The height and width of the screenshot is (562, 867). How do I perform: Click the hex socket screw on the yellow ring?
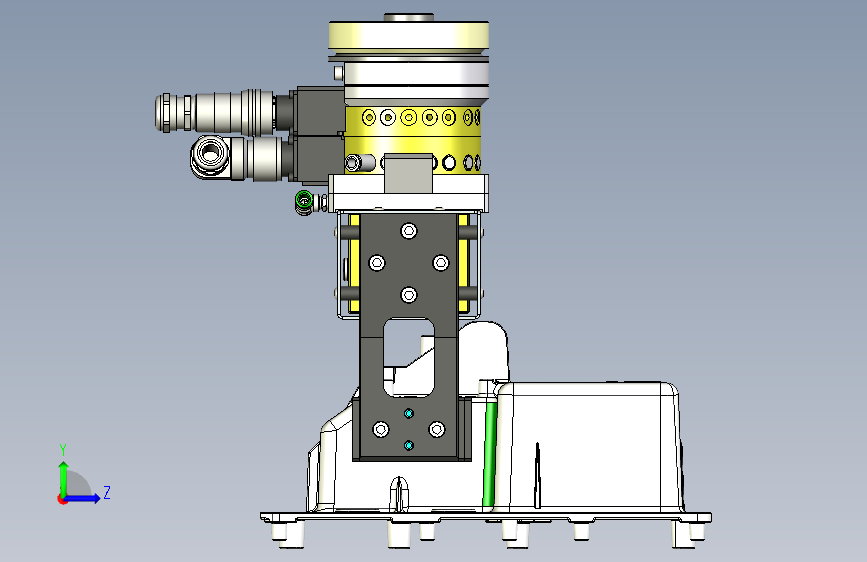pos(353,163)
